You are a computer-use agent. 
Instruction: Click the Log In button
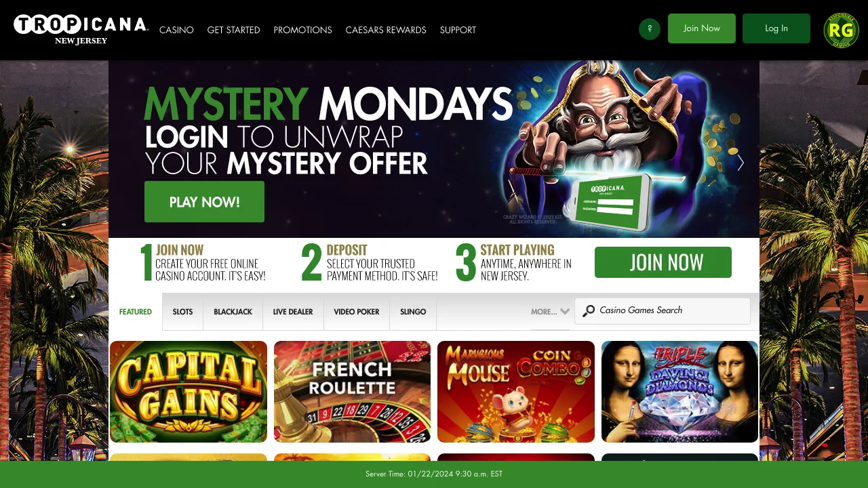pyautogui.click(x=776, y=28)
